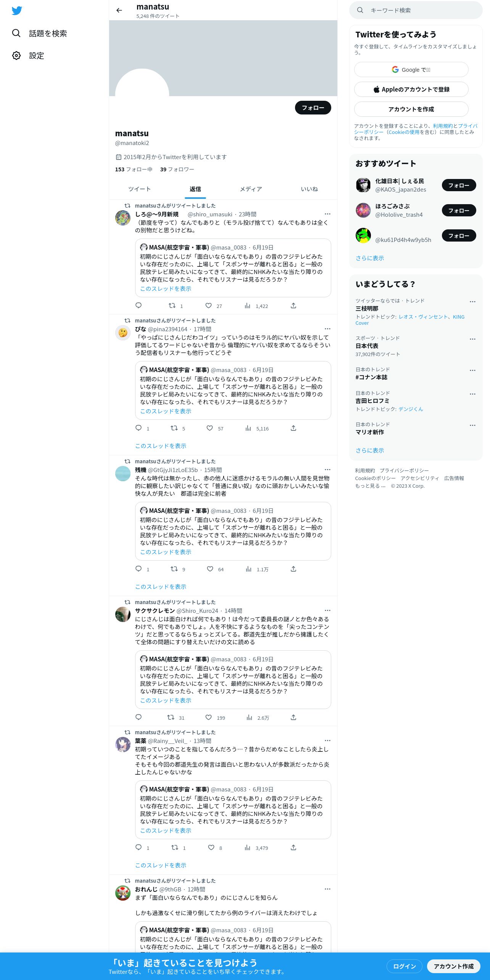Image resolution: width=490 pixels, height=980 pixels.
Task: Expand もっと見る in footer
Action: [x=370, y=486]
